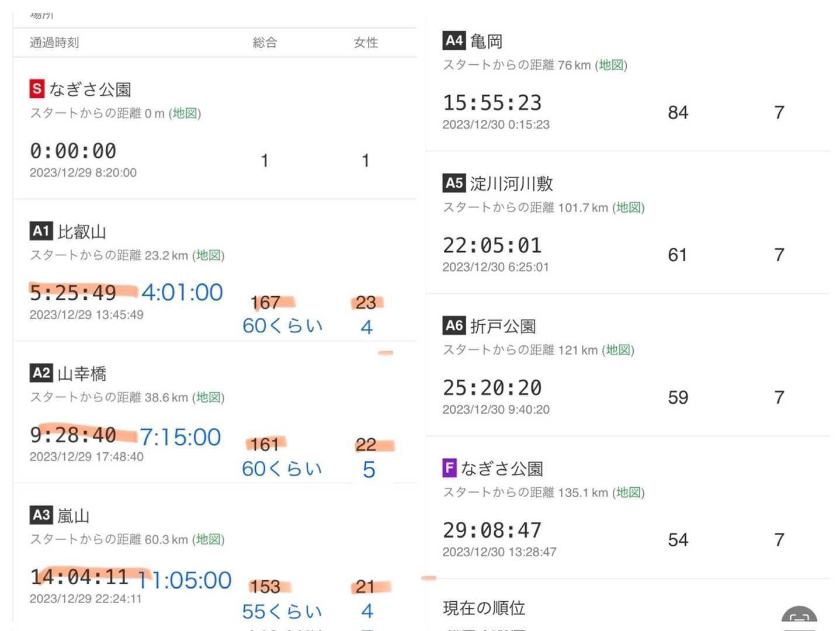Click the 総合 column header

[x=265, y=43]
